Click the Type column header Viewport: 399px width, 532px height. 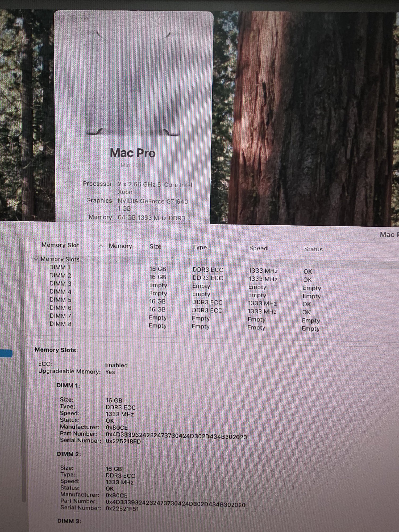[200, 247]
